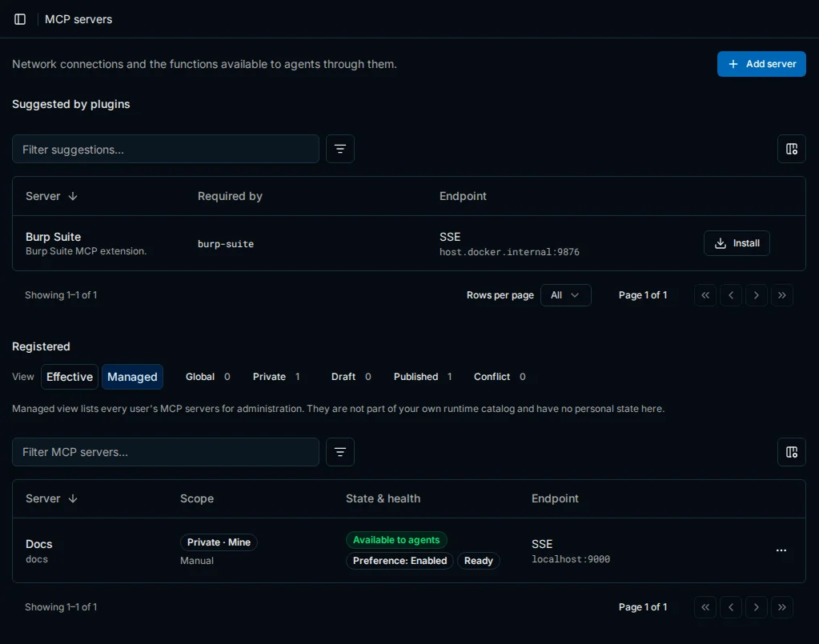Screen dimensions: 819x644
Task: Open column settings for suggestions table
Action: point(791,149)
